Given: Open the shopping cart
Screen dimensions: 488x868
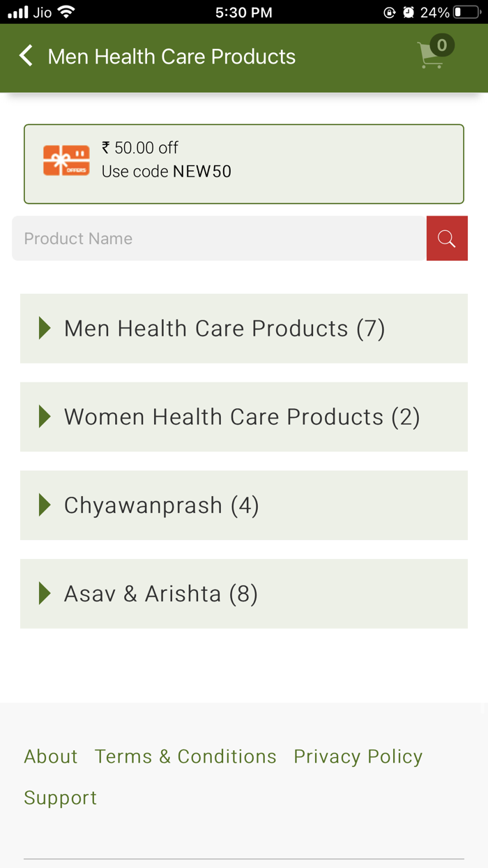Looking at the screenshot, I should pos(433,56).
